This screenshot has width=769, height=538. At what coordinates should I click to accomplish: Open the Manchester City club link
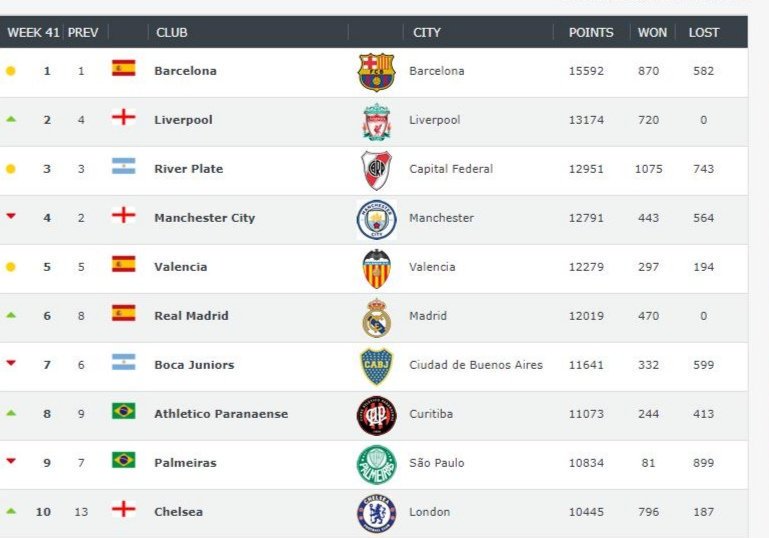tap(205, 218)
